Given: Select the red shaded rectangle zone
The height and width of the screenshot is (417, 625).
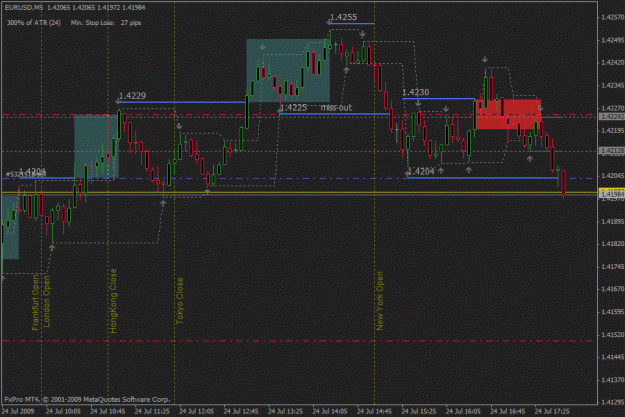Looking at the screenshot, I should click(508, 114).
